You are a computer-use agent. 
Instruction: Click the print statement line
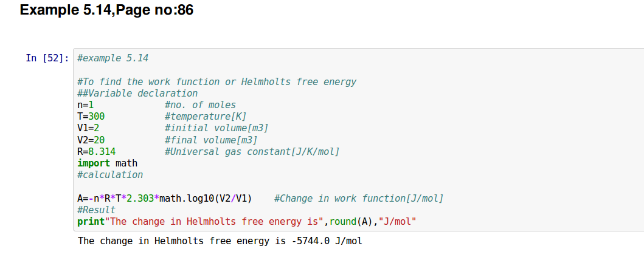(x=246, y=221)
